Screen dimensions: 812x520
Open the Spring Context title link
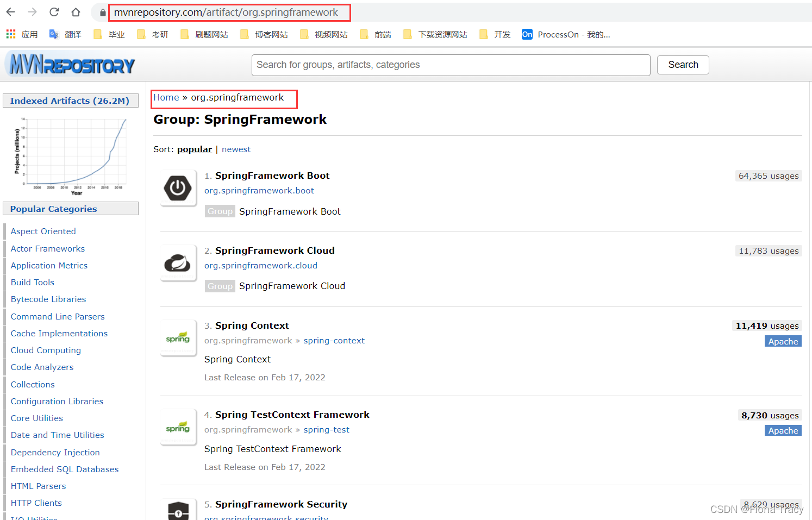(252, 325)
